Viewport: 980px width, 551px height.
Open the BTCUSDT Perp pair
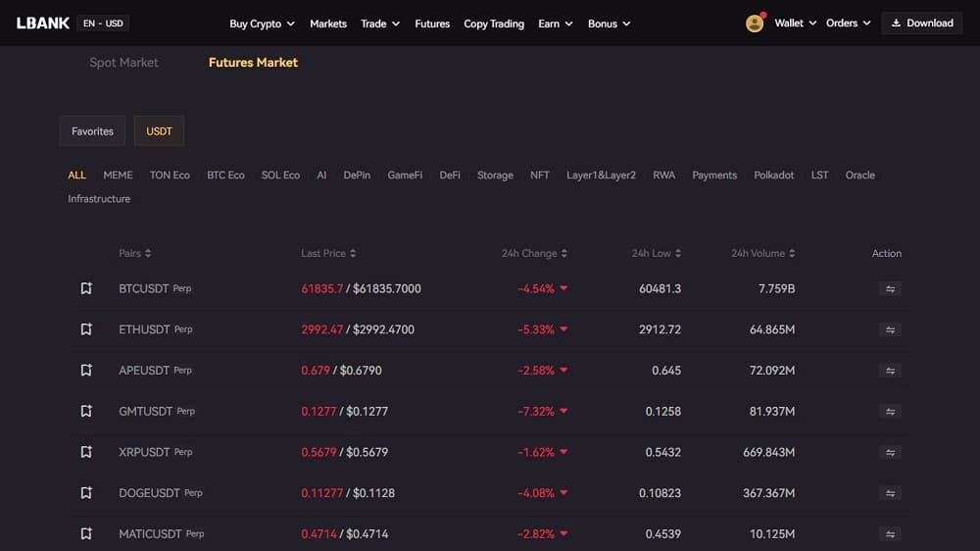(x=155, y=288)
